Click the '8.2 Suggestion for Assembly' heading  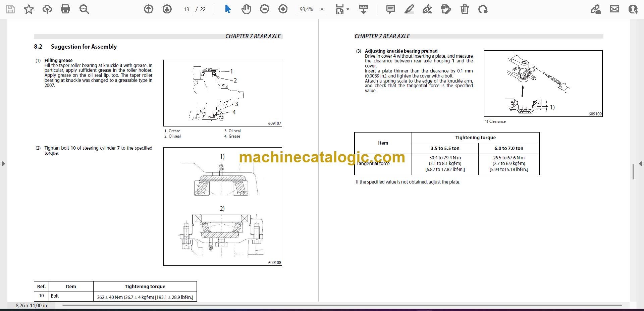pos(75,47)
